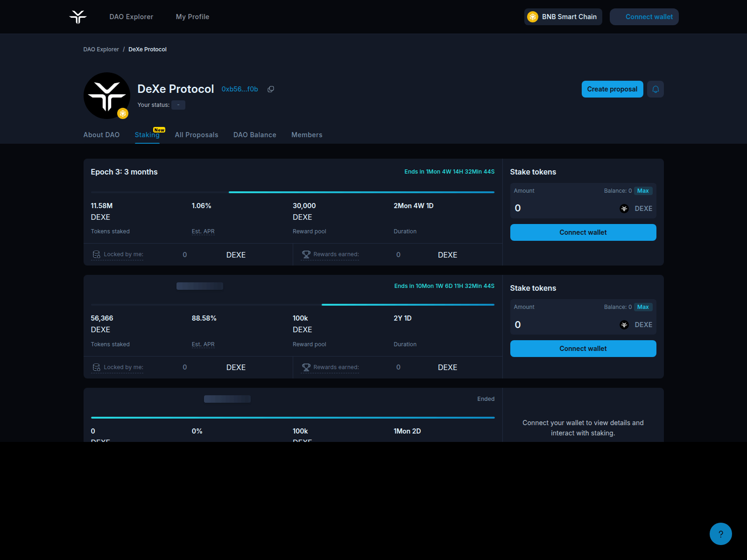Focus the amount field in second Stake panel
Viewport: 747px width, 560px height.
click(x=564, y=325)
